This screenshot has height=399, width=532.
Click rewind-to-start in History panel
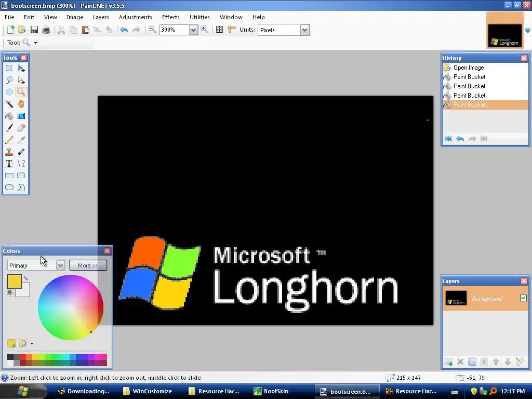pyautogui.click(x=448, y=138)
